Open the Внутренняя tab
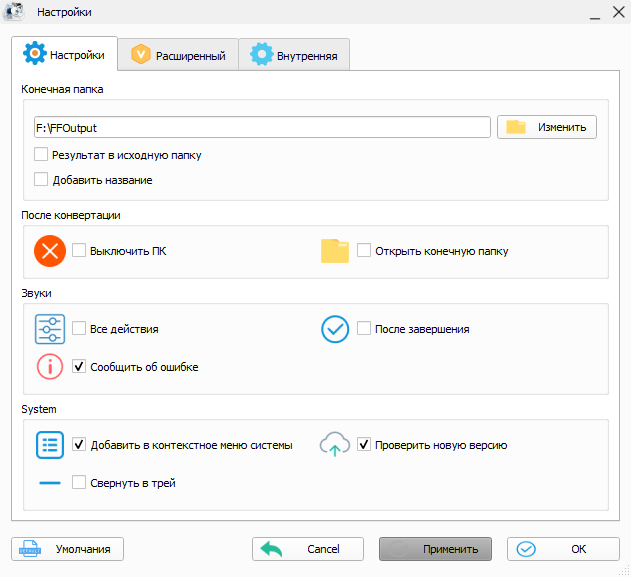The width and height of the screenshot is (631, 577). point(294,55)
